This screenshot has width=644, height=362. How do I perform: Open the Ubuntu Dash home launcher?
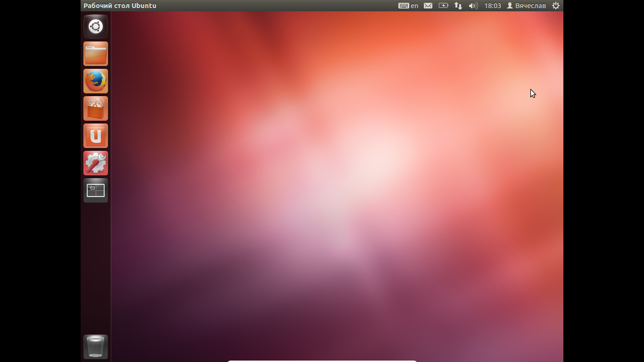coord(96,26)
